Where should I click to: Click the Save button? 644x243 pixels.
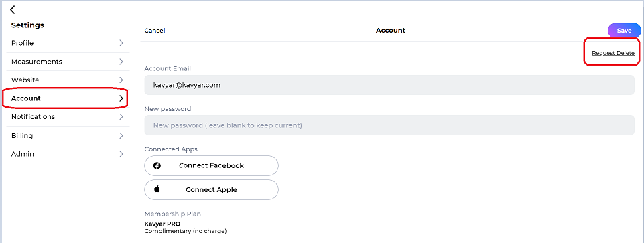click(625, 31)
